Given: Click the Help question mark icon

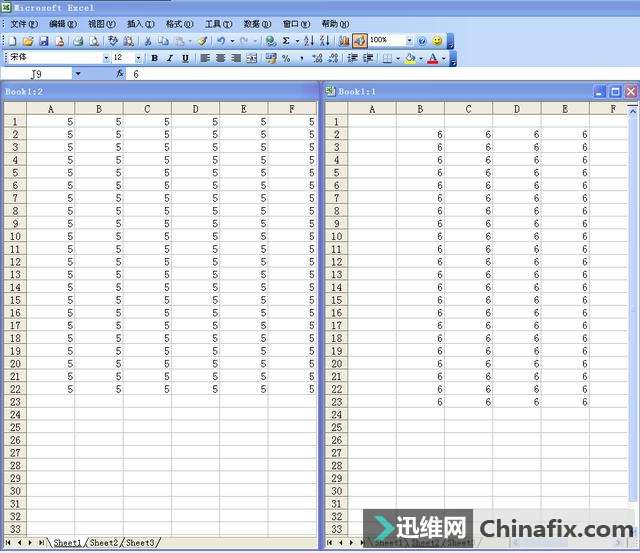Looking at the screenshot, I should coord(422,41).
